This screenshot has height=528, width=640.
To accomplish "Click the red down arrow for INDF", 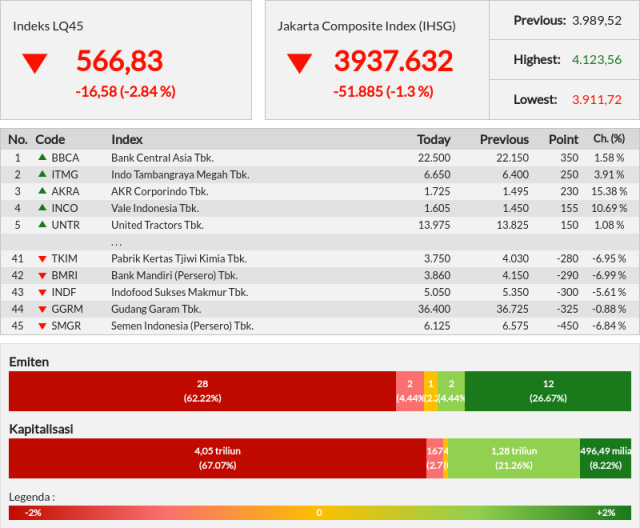I will 42,293.
